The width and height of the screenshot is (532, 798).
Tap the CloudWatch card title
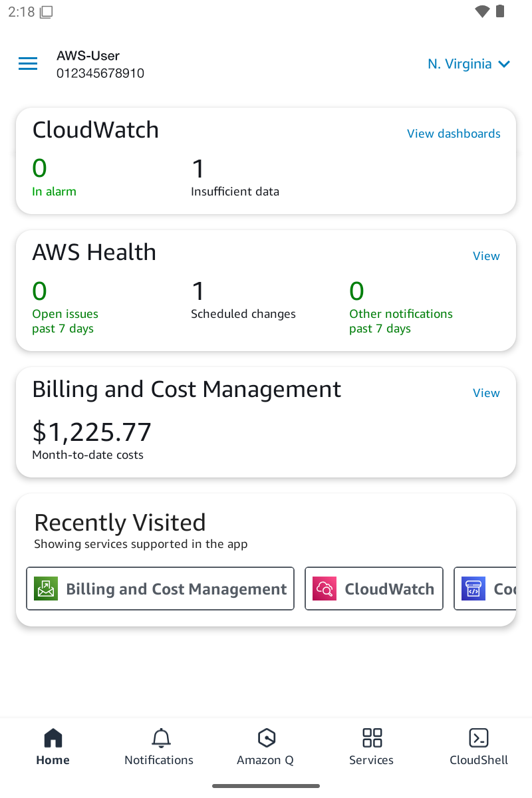(x=96, y=130)
